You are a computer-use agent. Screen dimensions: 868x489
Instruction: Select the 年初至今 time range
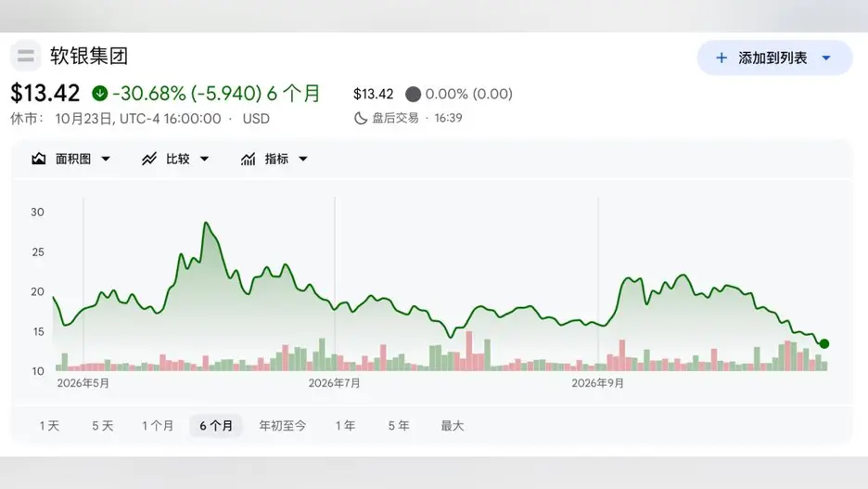(x=282, y=425)
